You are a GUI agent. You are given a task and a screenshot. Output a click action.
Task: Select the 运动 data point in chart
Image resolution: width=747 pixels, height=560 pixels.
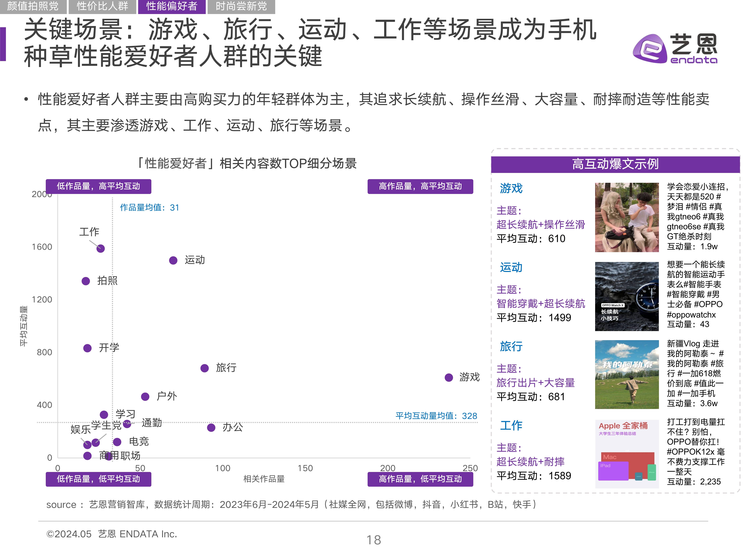tap(173, 261)
